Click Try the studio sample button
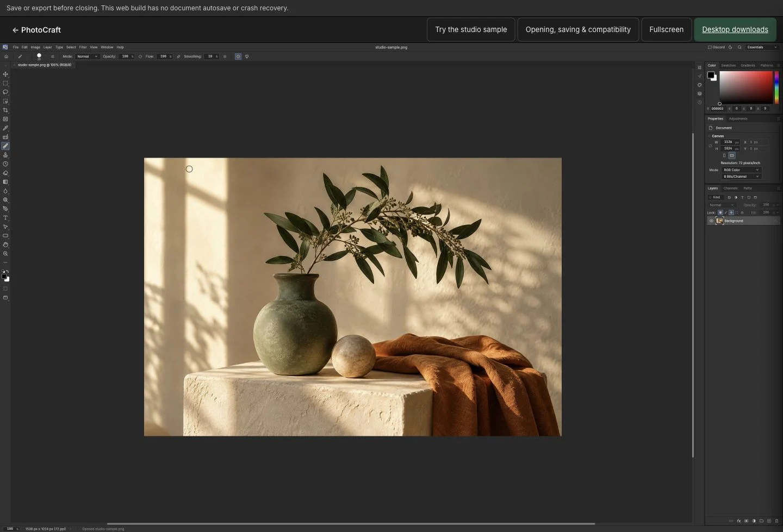This screenshot has height=532, width=783. click(x=471, y=29)
